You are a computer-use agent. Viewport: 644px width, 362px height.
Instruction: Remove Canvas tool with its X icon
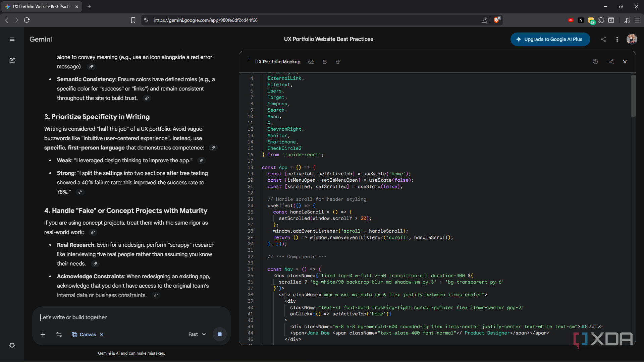tap(102, 335)
